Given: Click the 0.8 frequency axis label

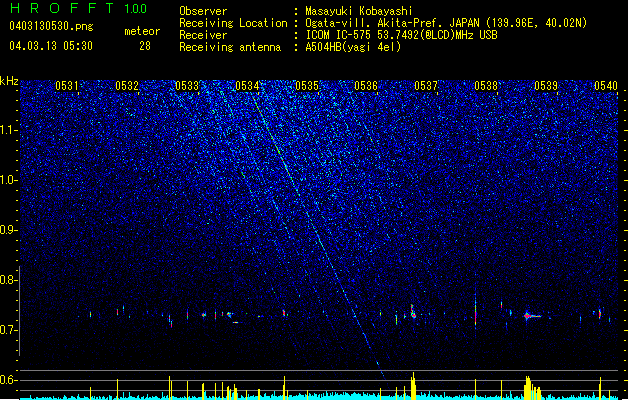Looking at the screenshot, I should (9, 280).
